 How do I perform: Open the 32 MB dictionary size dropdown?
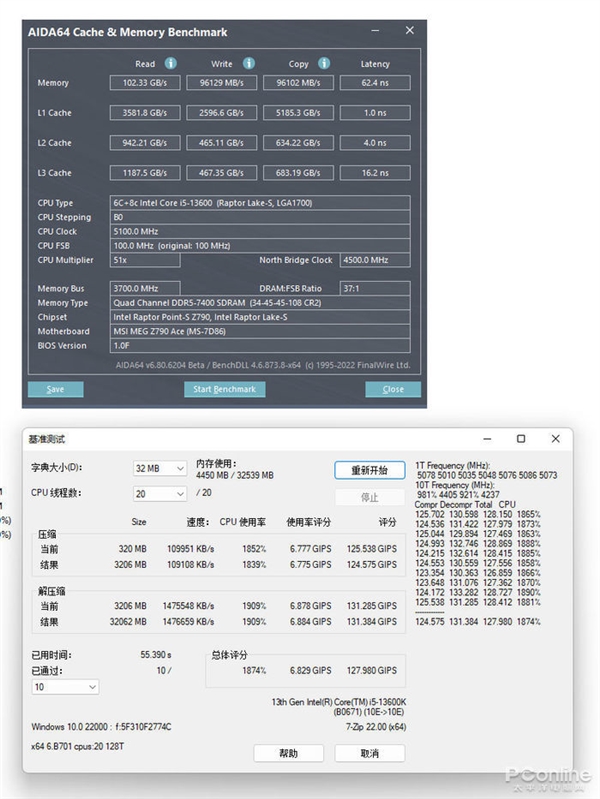click(x=160, y=468)
